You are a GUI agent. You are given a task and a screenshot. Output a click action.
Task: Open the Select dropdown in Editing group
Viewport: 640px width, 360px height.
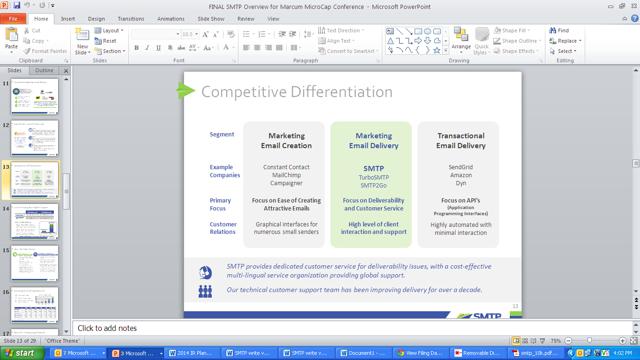tap(563, 51)
